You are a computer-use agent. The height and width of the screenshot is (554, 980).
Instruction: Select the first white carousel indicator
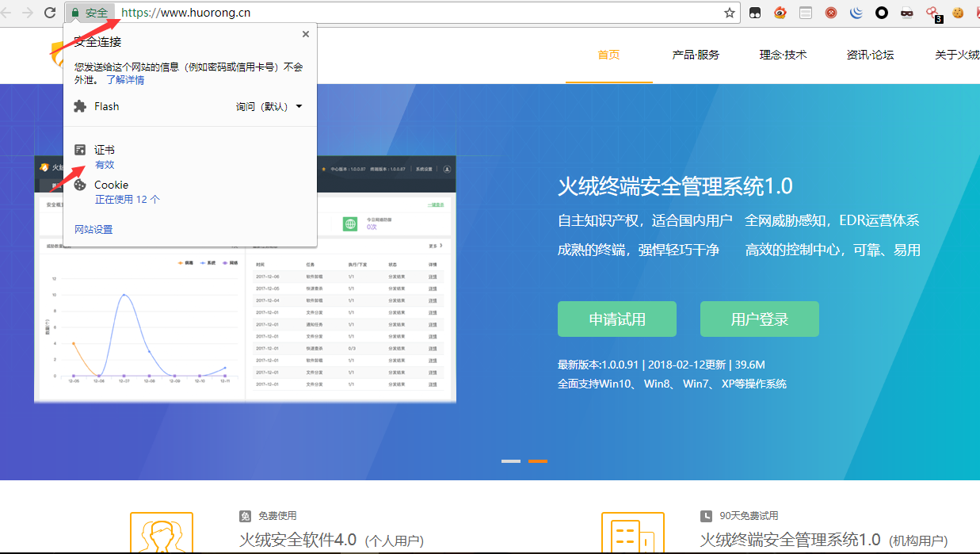pyautogui.click(x=511, y=460)
